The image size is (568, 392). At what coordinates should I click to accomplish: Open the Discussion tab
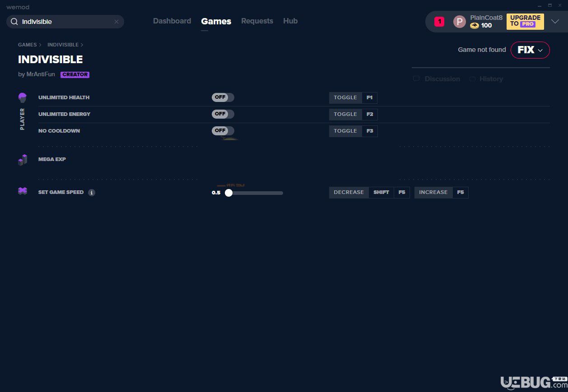[442, 79]
